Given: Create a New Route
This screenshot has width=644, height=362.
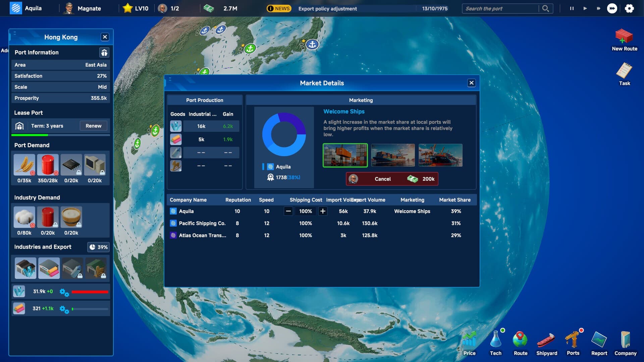Looking at the screenshot, I should pos(624,37).
